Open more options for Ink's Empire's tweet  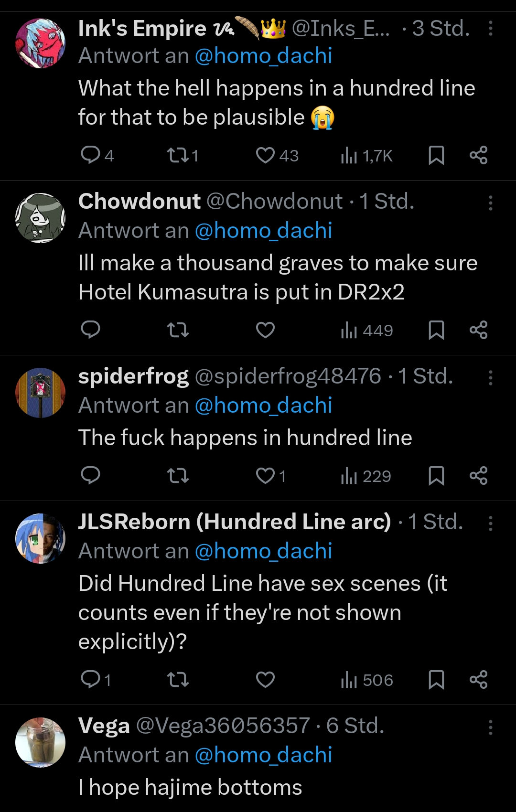(490, 29)
